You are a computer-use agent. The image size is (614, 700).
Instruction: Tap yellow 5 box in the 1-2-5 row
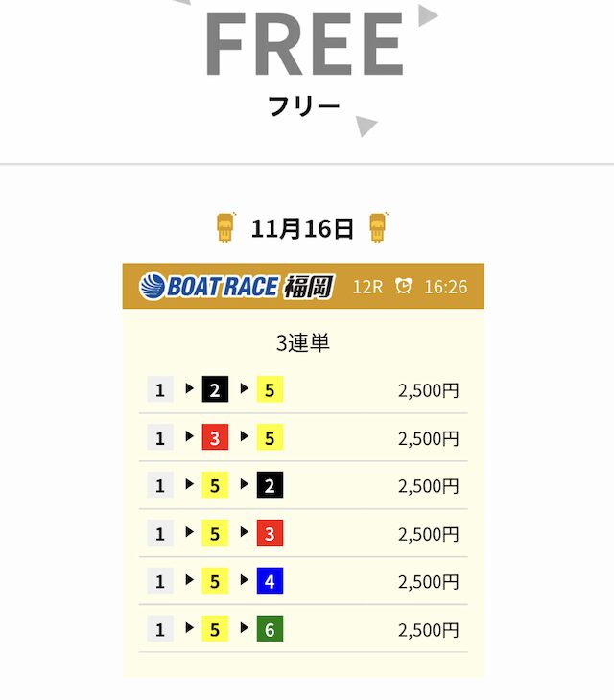point(270,389)
